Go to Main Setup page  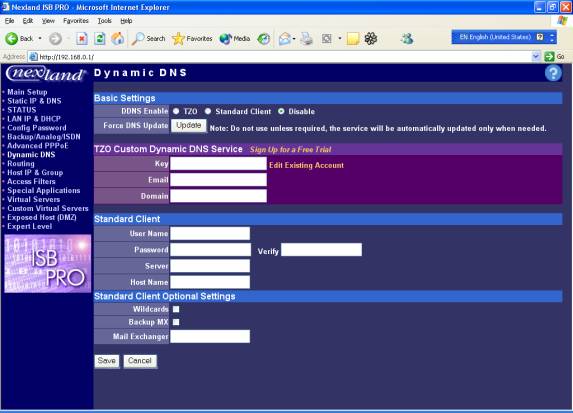(x=27, y=92)
